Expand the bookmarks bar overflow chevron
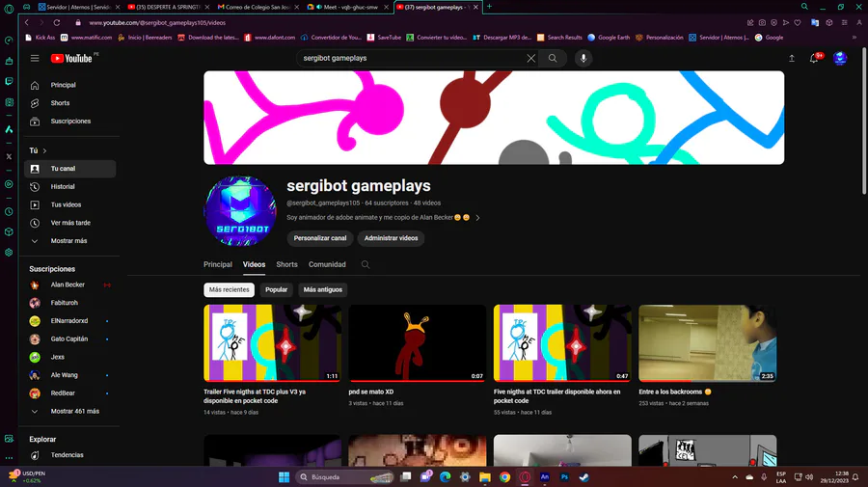Viewport: 868px width, 487px height. (854, 37)
